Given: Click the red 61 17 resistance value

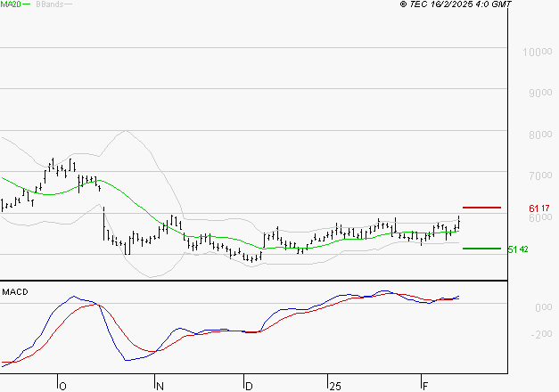Looking at the screenshot, I should coord(539,208).
